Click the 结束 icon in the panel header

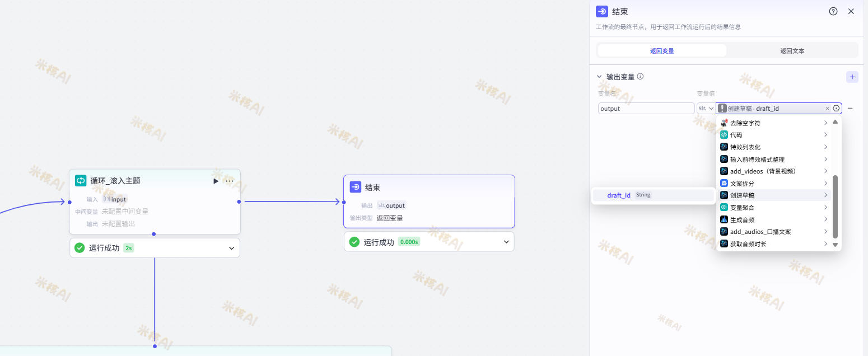tap(602, 11)
